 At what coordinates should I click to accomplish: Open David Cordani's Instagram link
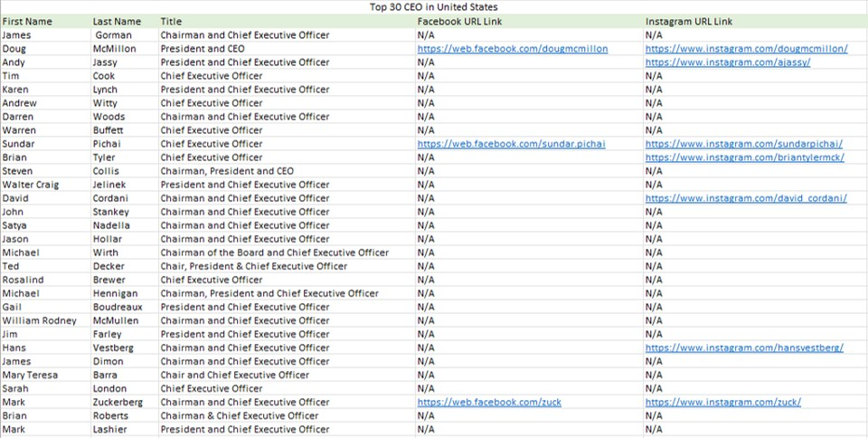tap(745, 198)
